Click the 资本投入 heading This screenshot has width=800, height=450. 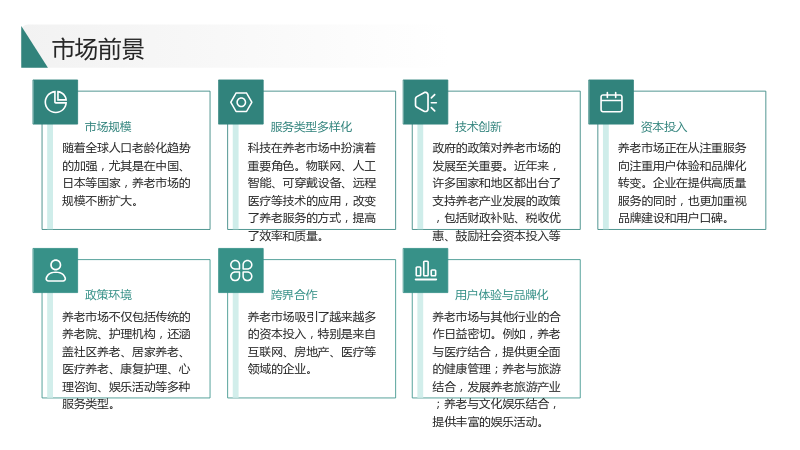664,127
